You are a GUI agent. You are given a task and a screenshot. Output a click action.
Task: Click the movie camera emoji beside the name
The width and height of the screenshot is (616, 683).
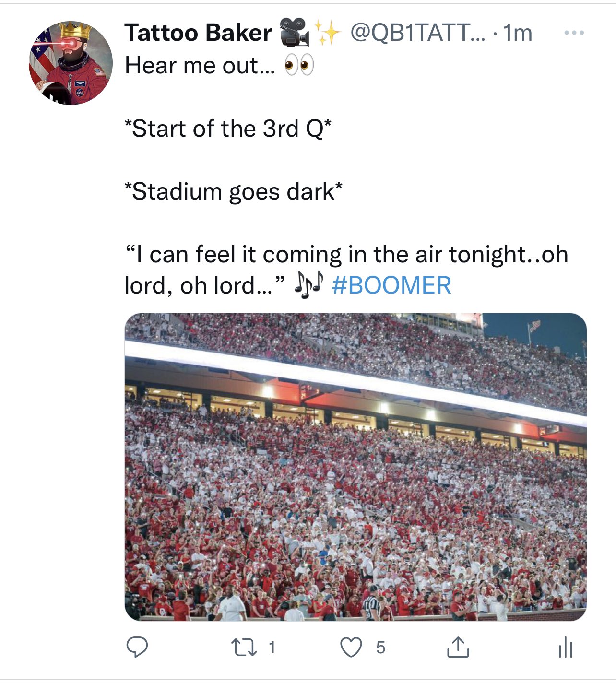pyautogui.click(x=294, y=32)
